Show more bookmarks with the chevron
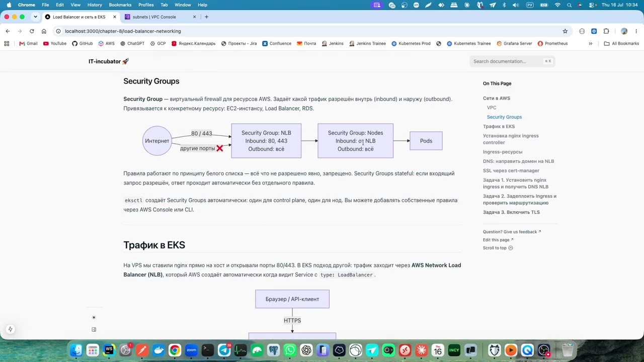Screen dimensions: 644x362 (x=591, y=44)
